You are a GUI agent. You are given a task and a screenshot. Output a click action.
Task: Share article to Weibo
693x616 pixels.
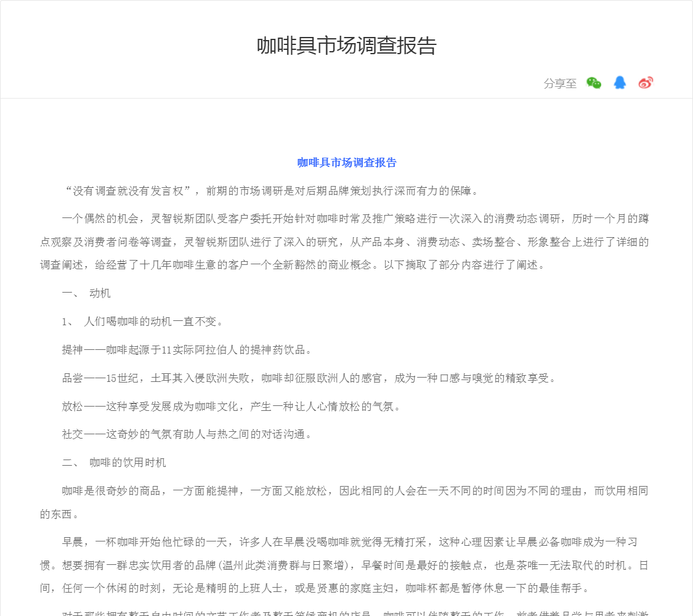click(x=646, y=83)
